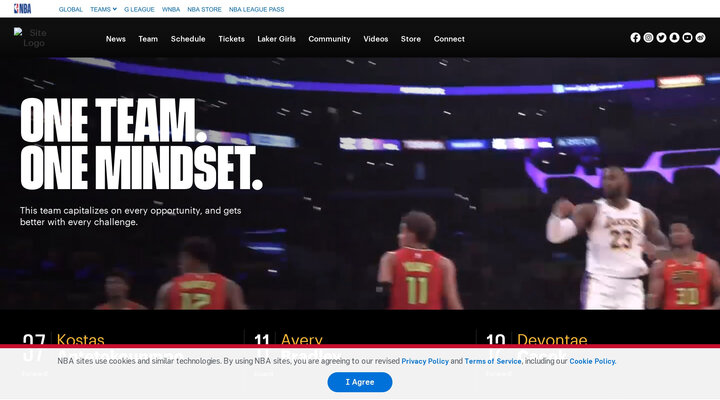This screenshot has height=400, width=720.
Task: Open the Weibo social icon
Action: tap(700, 38)
